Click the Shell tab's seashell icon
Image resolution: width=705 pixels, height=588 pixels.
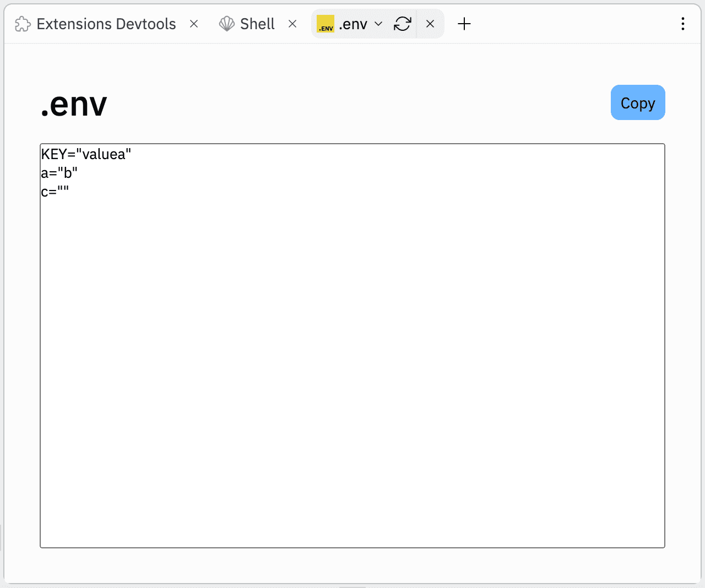(226, 24)
